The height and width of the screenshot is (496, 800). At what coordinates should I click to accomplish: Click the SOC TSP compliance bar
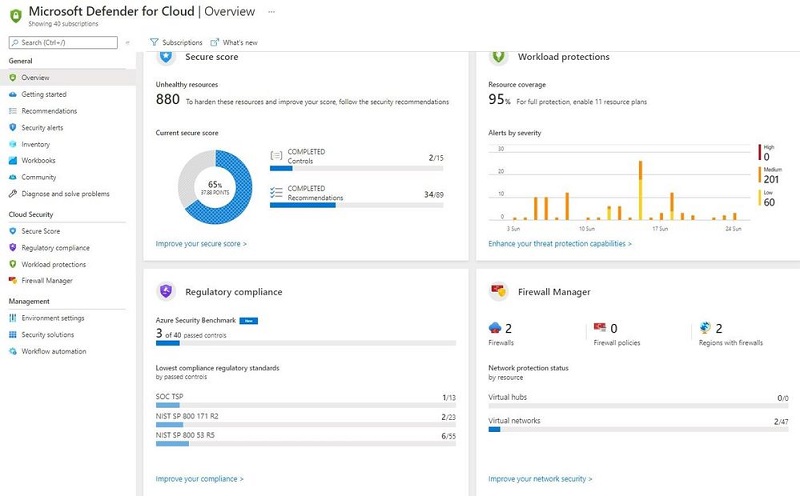point(306,405)
